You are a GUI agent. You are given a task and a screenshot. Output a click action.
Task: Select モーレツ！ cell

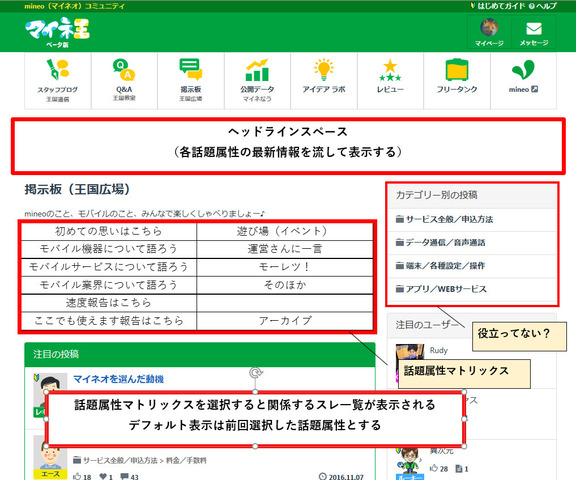(x=285, y=267)
